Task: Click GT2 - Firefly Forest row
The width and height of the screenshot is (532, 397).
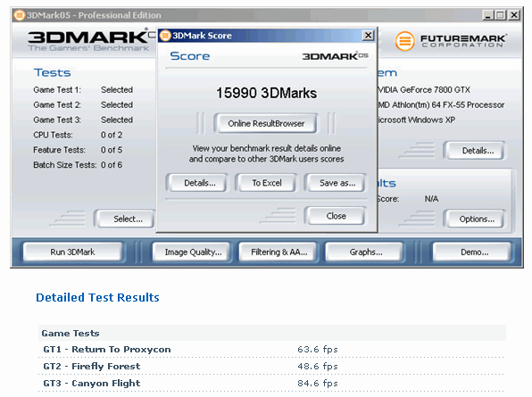Action: click(271, 366)
